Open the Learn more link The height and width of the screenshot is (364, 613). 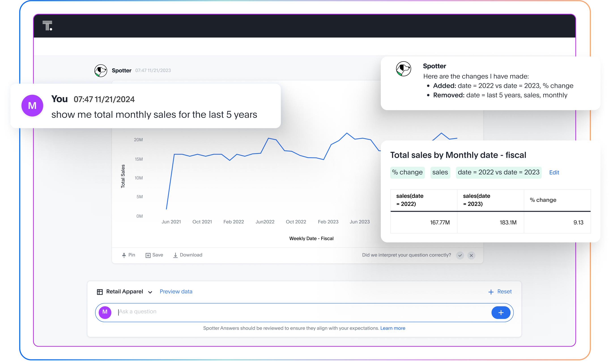392,328
